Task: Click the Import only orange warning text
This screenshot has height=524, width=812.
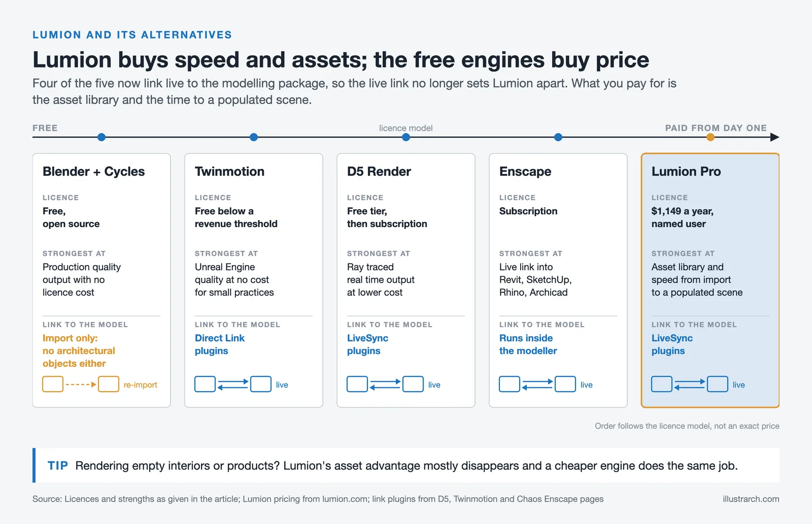Action: (x=79, y=351)
